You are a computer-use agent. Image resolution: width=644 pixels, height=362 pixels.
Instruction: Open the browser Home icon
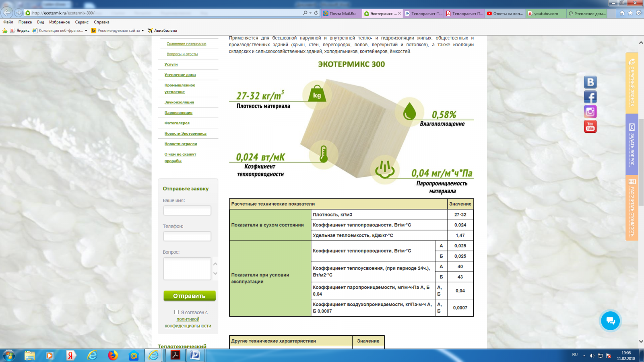[x=622, y=13]
